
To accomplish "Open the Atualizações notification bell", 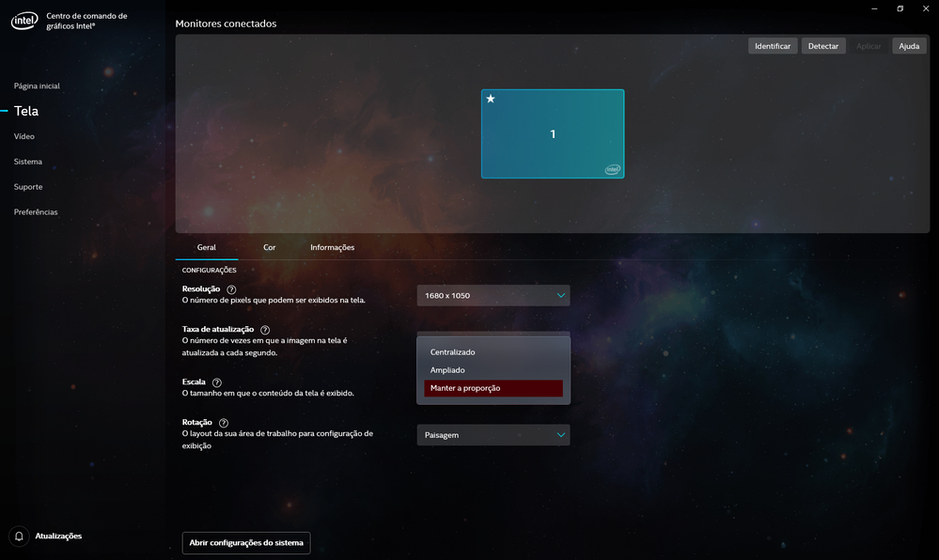I will tap(19, 537).
